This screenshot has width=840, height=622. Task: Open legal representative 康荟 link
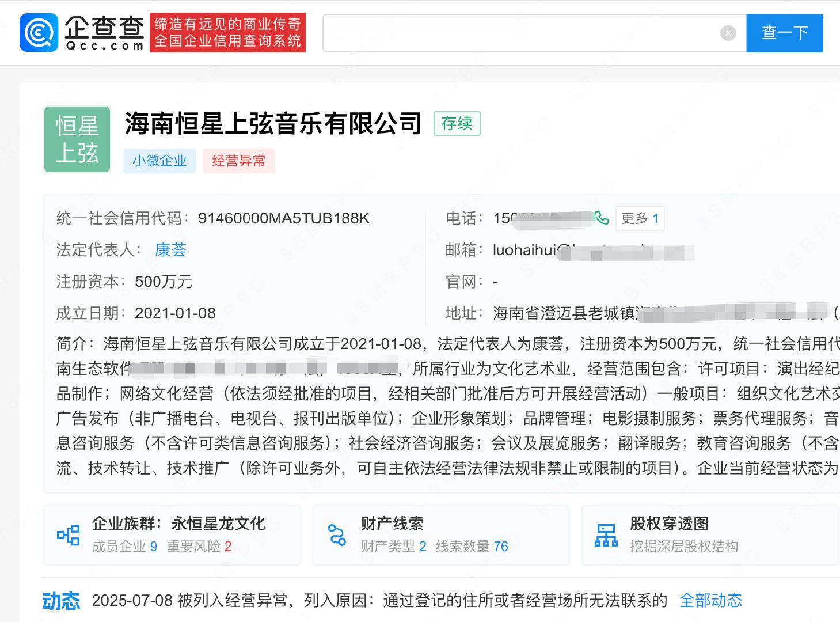pos(170,250)
